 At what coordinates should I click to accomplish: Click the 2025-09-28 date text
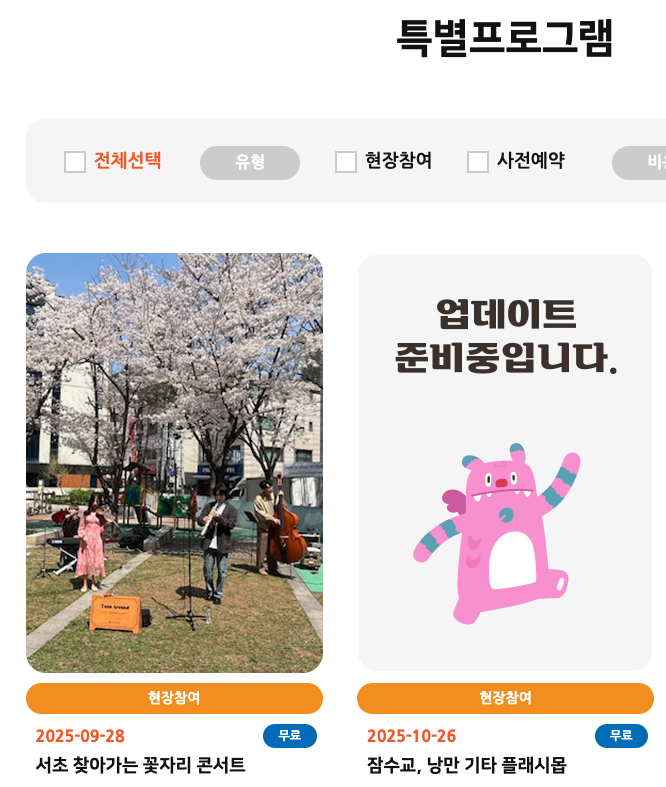pos(80,736)
